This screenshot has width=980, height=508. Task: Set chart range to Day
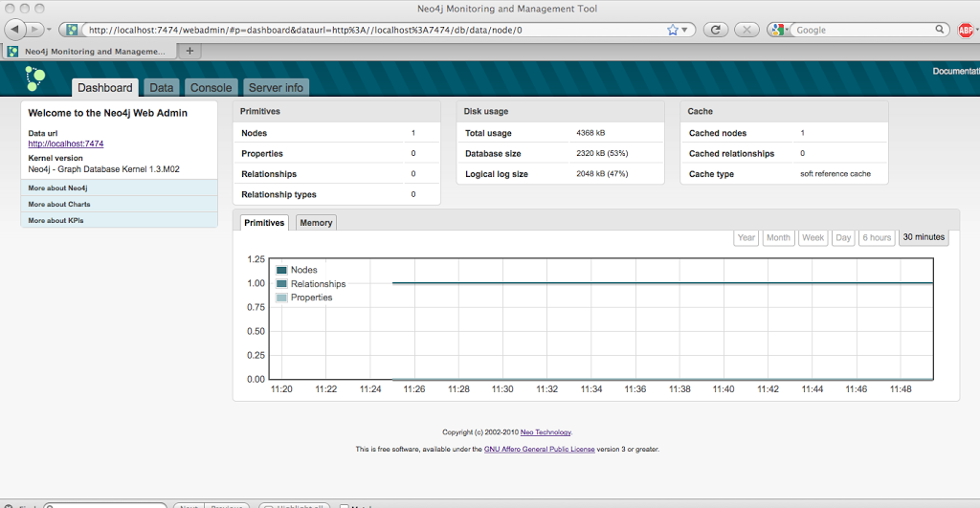coord(843,237)
